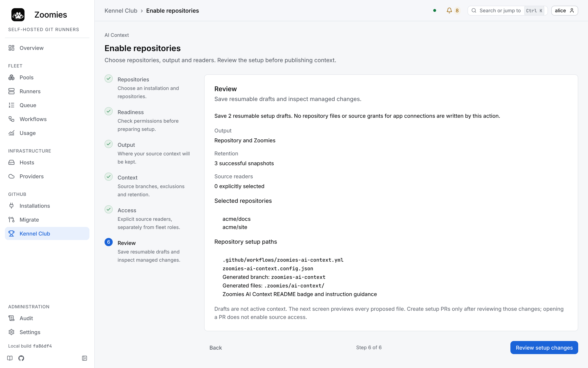Click the green status dot indicator
The image size is (588, 368).
tap(435, 10)
